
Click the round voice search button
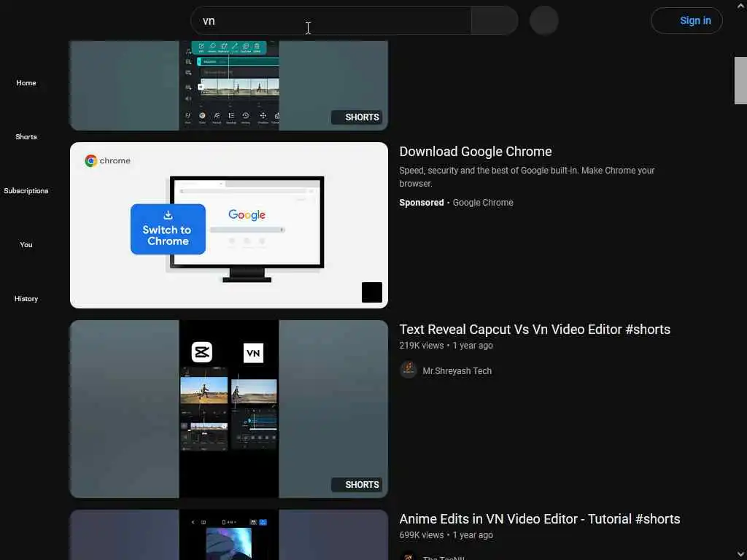[543, 20]
